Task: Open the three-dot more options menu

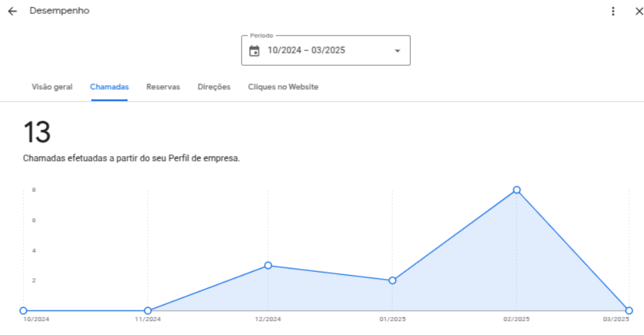Action: (x=613, y=11)
